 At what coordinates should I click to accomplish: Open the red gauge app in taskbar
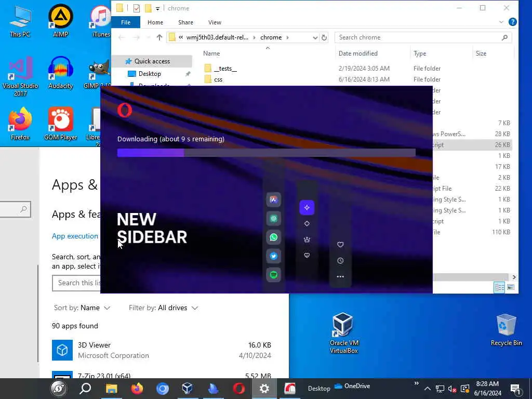click(290, 389)
